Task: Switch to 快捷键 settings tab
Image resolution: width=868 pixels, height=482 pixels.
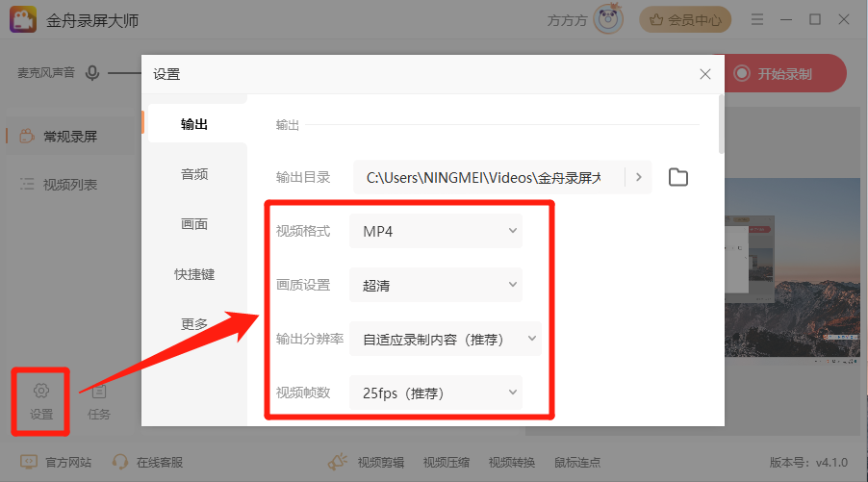Action: click(194, 274)
